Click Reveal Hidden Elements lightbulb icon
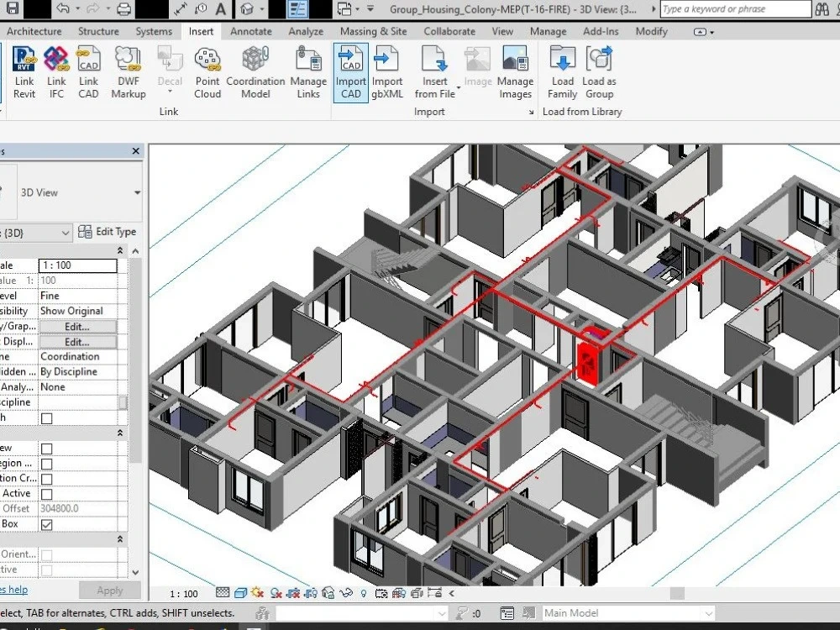The height and width of the screenshot is (630, 840). point(364,593)
